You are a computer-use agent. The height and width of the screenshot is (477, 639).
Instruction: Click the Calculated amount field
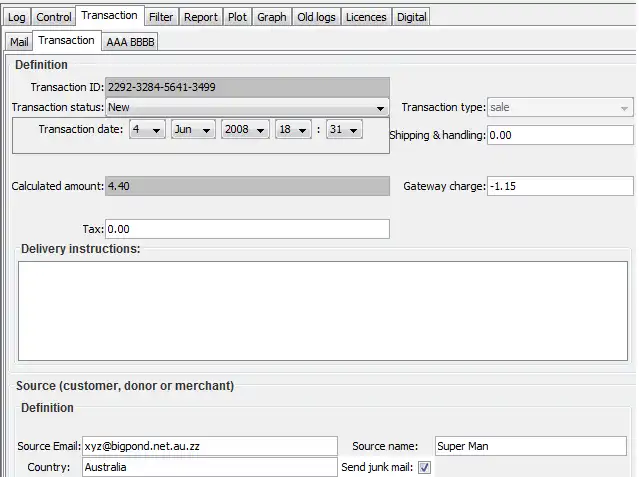247,186
